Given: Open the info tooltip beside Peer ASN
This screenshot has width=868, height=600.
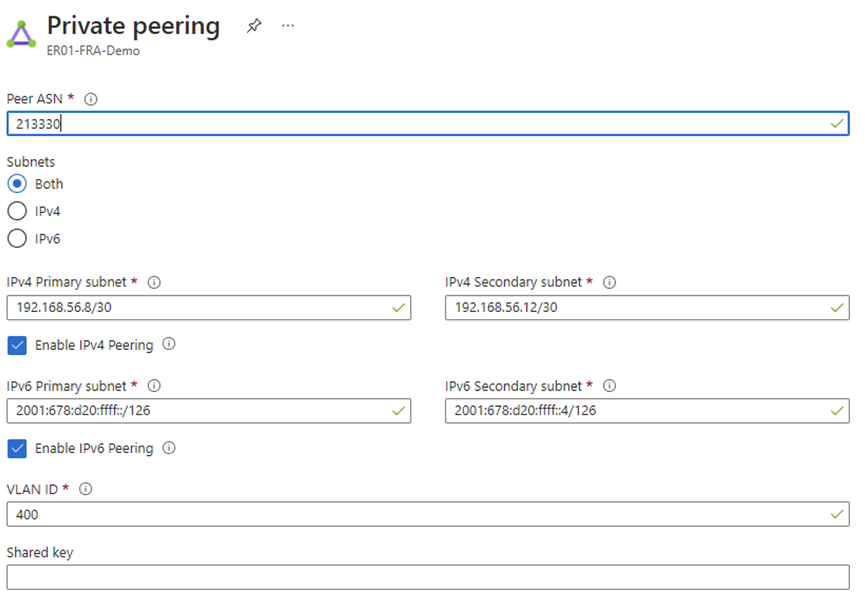Looking at the screenshot, I should (91, 98).
